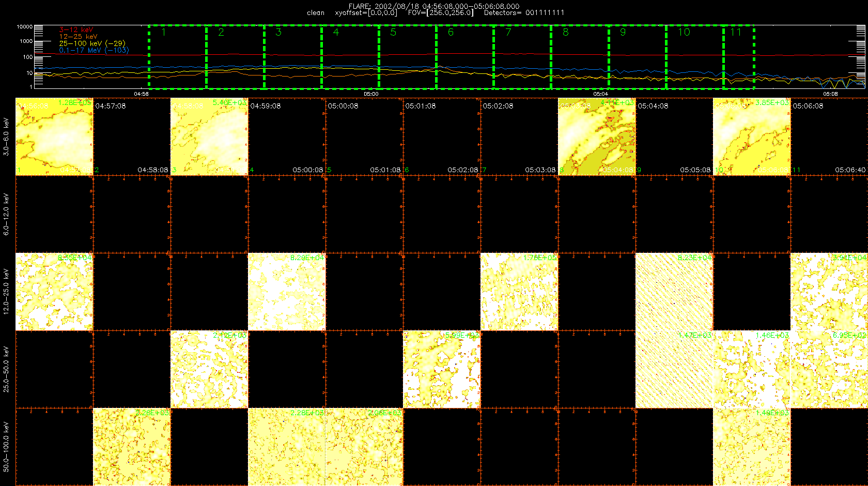Image resolution: width=868 pixels, height=486 pixels.
Task: Click interval marker 11 in the light curve
Action: (x=736, y=33)
